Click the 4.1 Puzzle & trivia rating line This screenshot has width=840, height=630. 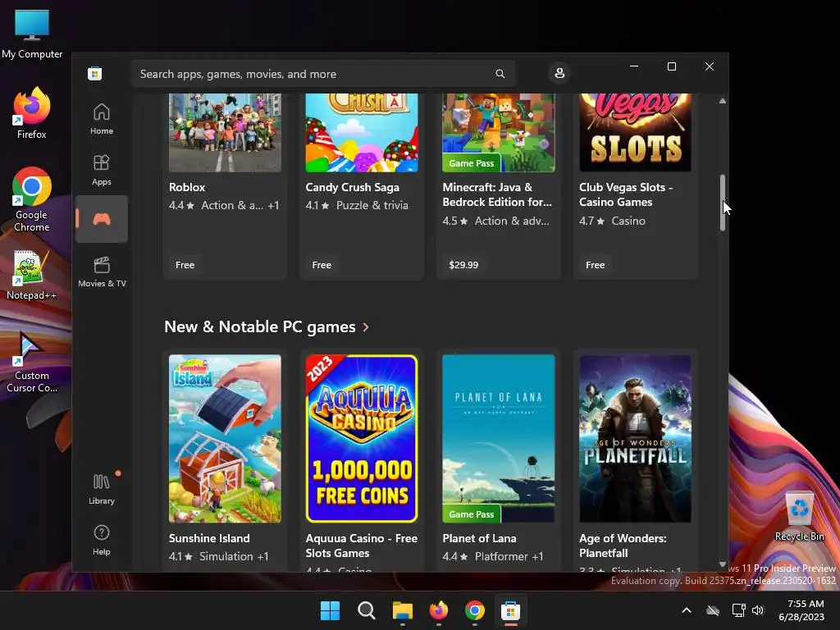[357, 205]
